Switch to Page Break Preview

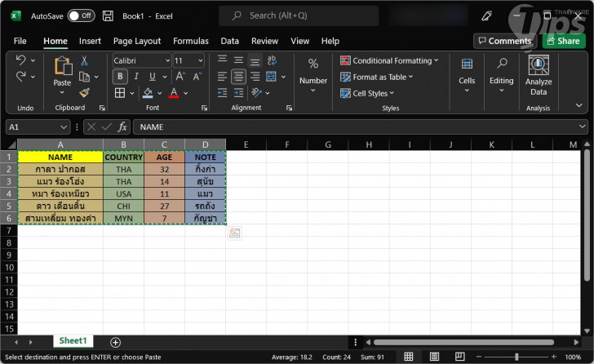point(460,357)
